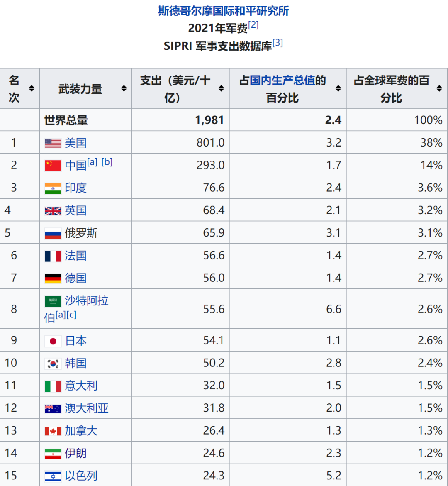448x486 pixels.
Task: Click the Italy flag icon
Action: pos(53,386)
